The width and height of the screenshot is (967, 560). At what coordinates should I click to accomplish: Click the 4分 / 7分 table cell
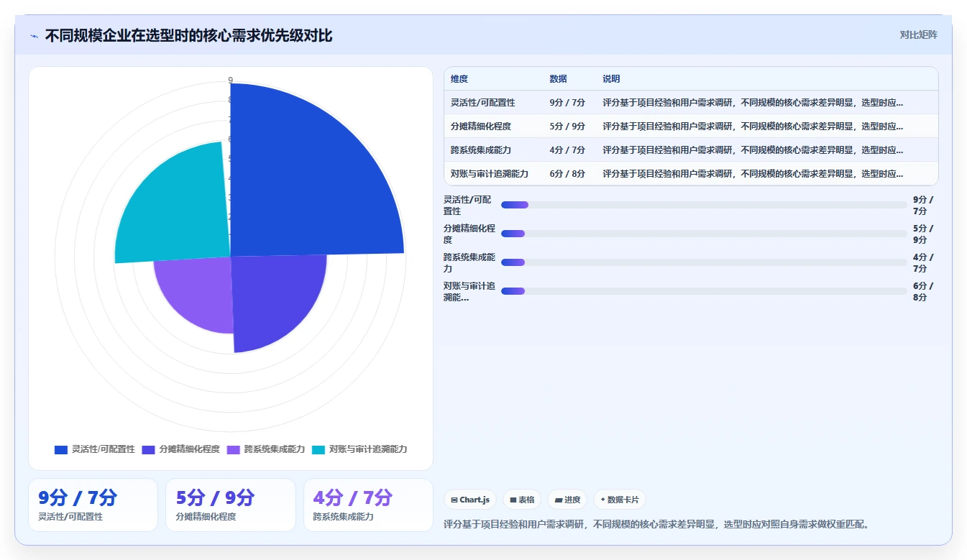(567, 150)
